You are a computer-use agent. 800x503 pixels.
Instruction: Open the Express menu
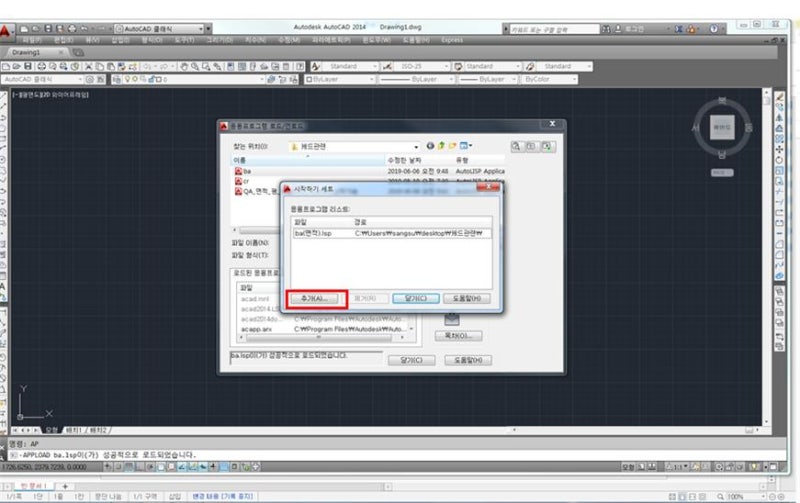click(x=452, y=40)
